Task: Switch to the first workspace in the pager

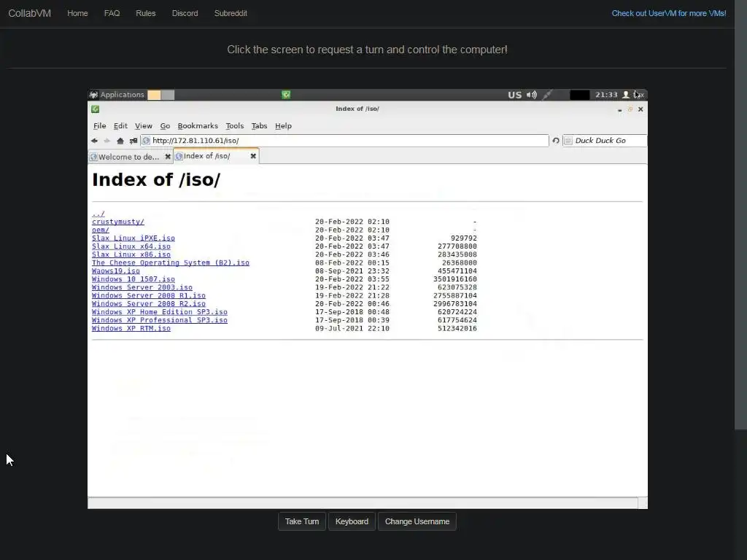Action: click(x=154, y=95)
